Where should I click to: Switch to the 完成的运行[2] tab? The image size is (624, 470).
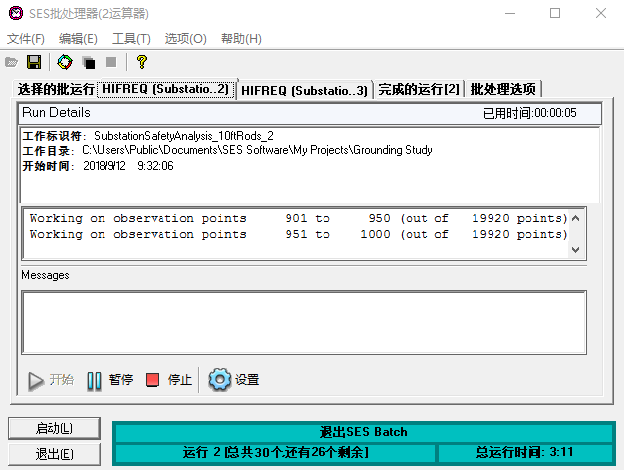coord(419,89)
